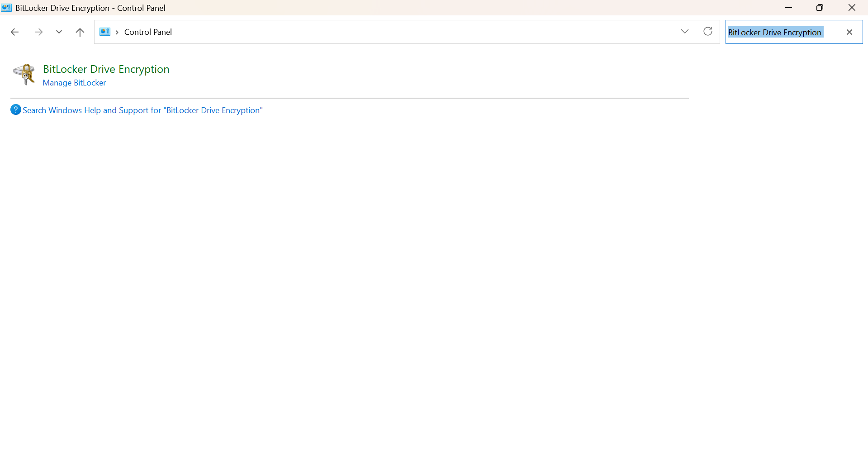
Task: Expand the breadcrumb chevron before Control Panel
Action: (x=117, y=32)
